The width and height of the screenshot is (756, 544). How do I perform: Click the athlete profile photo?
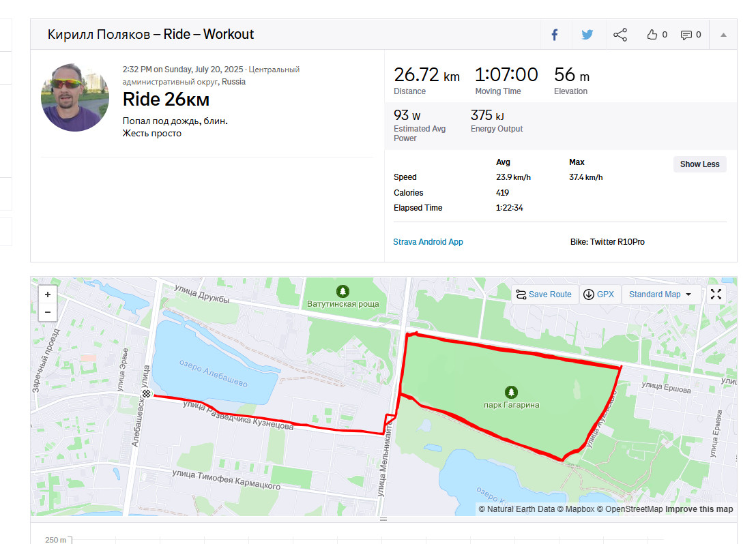tap(75, 97)
